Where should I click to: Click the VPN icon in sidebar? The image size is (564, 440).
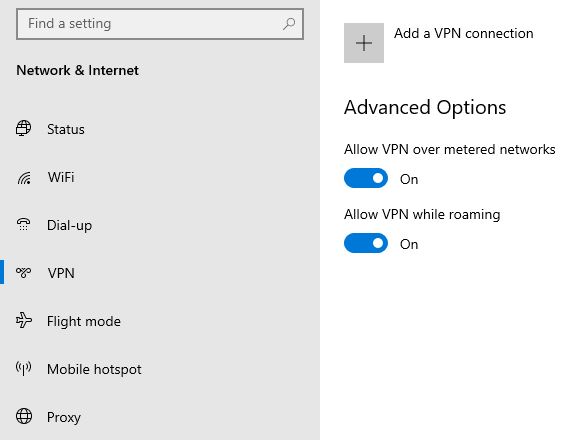24,273
